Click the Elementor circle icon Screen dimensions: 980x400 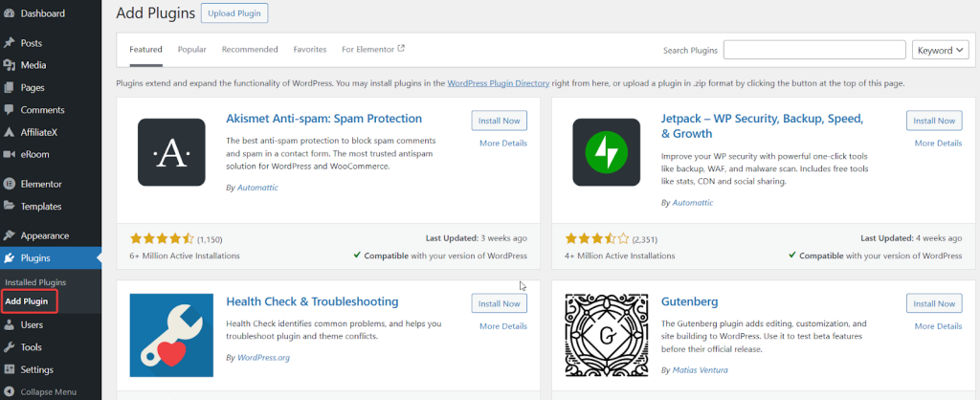pos(9,184)
